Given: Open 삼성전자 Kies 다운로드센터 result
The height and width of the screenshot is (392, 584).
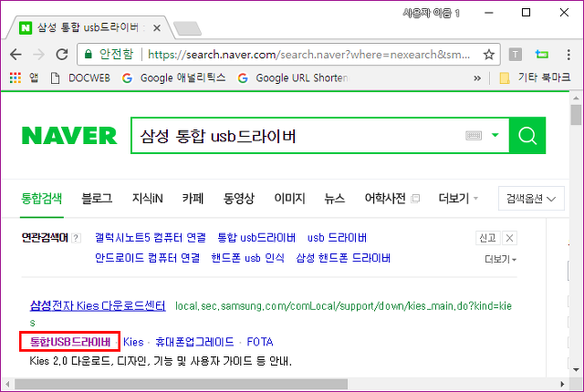Looking at the screenshot, I should click(x=98, y=305).
